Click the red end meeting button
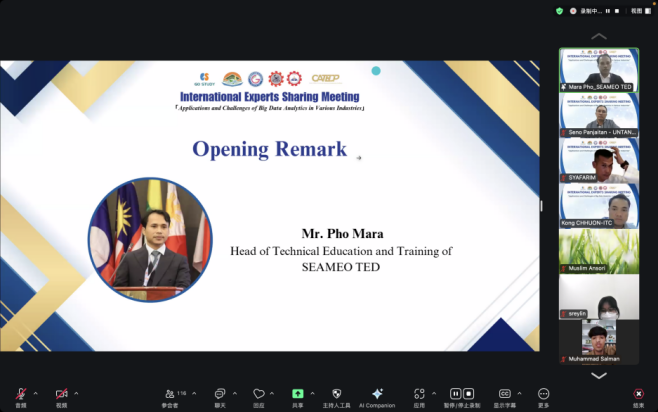This screenshot has height=412, width=658. pos(638,394)
